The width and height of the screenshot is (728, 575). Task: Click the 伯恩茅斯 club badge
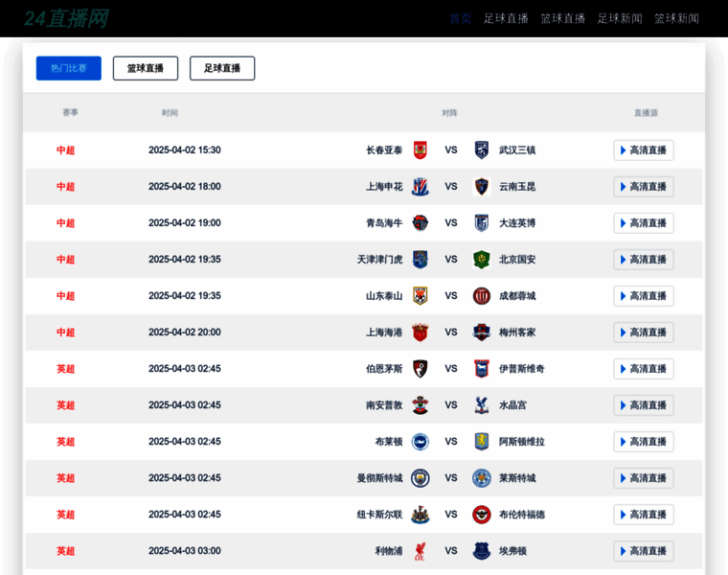421,369
